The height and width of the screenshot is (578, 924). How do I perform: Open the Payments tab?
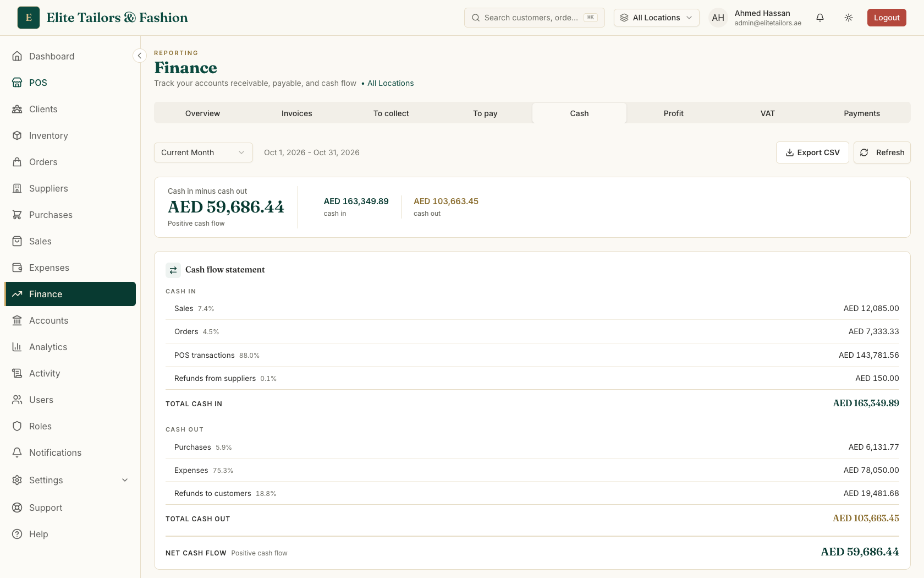pyautogui.click(x=862, y=113)
